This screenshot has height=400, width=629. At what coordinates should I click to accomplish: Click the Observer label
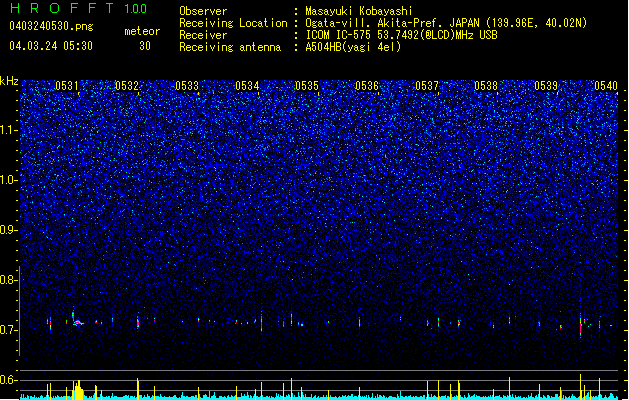coord(203,11)
